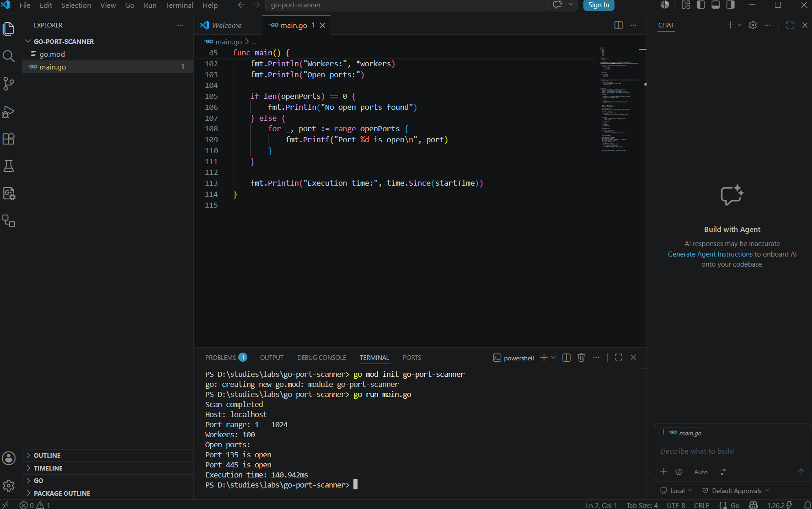Open the Auto model picker
This screenshot has width=812, height=509.
tap(700, 472)
